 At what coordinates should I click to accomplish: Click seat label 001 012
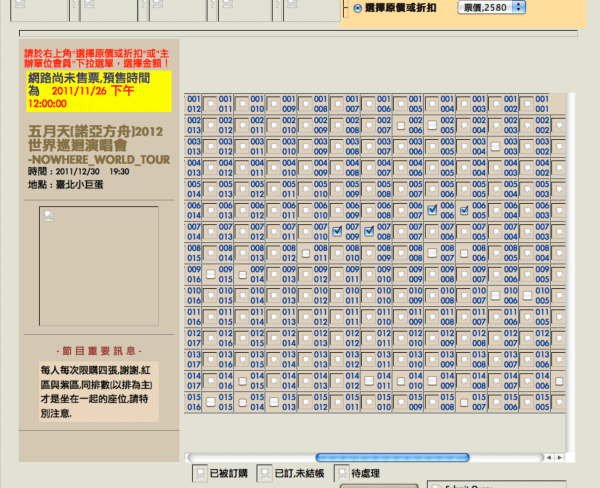(194, 104)
